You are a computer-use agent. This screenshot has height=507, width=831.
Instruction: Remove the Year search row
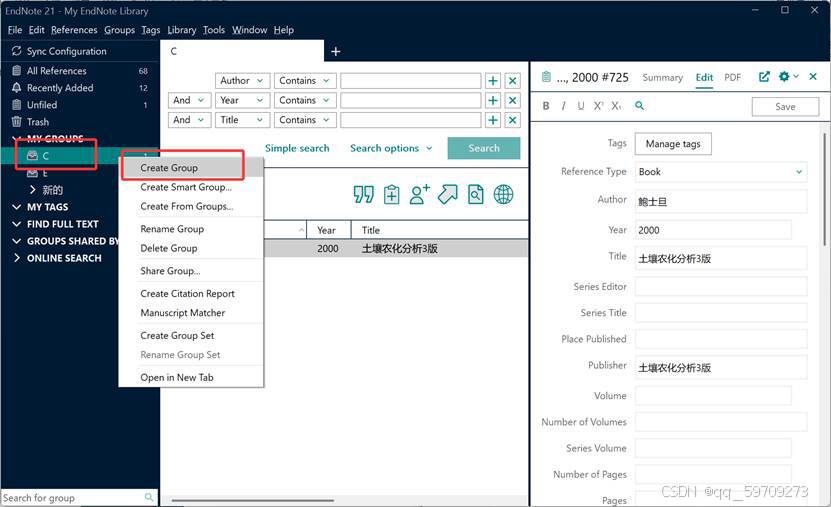point(512,100)
